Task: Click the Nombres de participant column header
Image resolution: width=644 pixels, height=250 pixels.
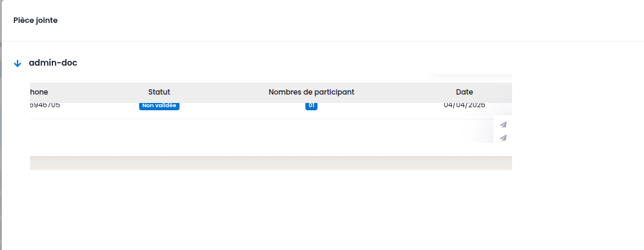Action: (x=311, y=92)
